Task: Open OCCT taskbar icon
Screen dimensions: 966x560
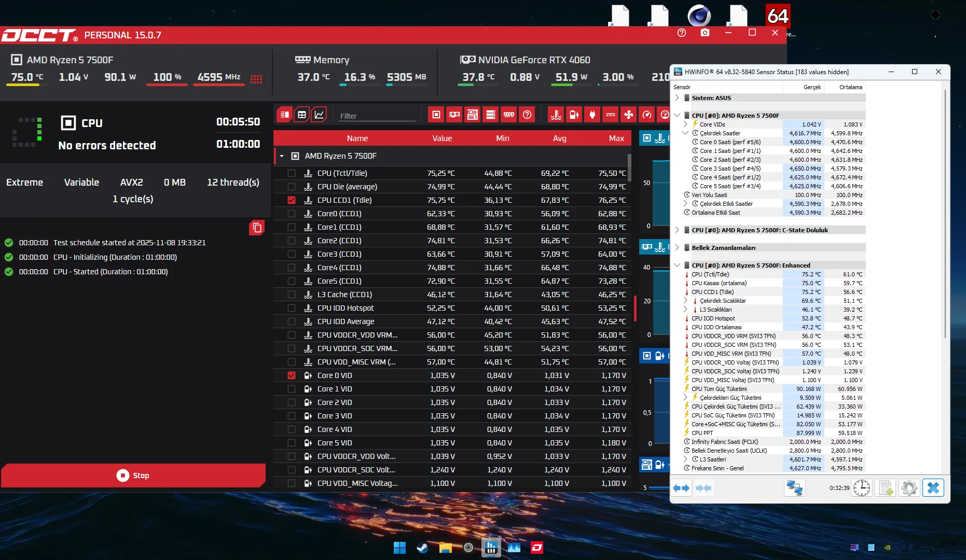Action: click(x=537, y=548)
